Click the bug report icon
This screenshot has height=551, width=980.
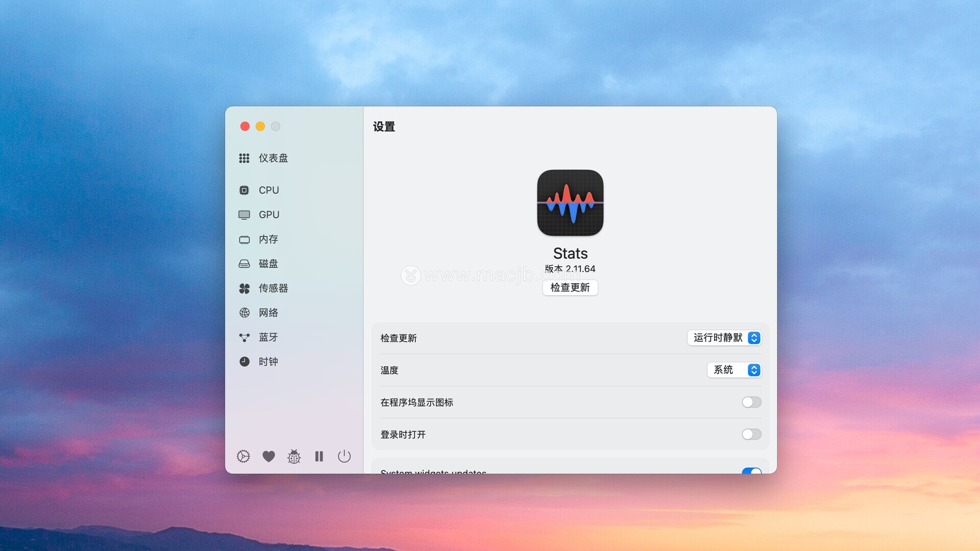pyautogui.click(x=294, y=456)
